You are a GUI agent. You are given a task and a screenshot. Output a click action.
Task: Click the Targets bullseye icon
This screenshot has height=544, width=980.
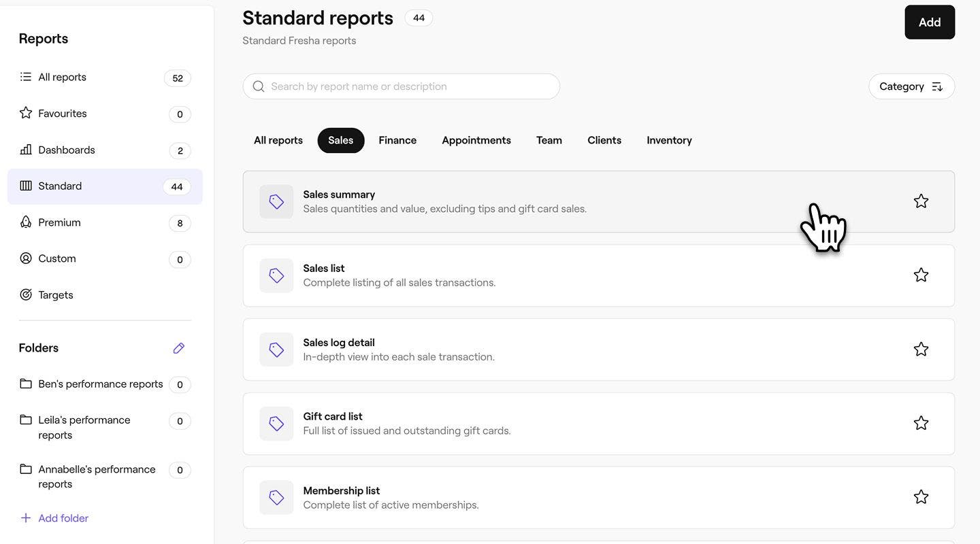(26, 294)
